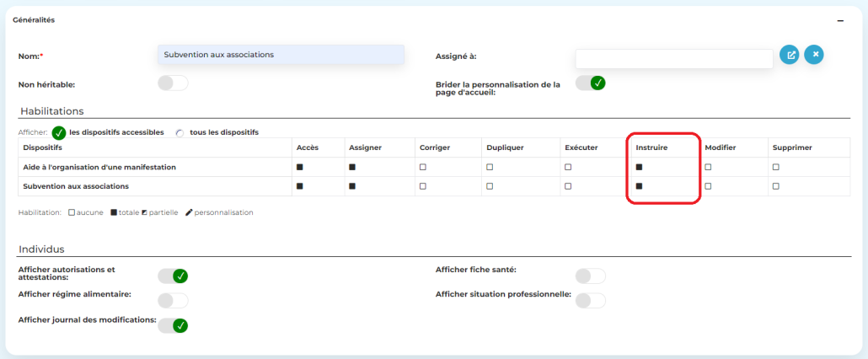Toggle Instruire for Subvention aux associations row
868x359 pixels.
click(x=639, y=186)
